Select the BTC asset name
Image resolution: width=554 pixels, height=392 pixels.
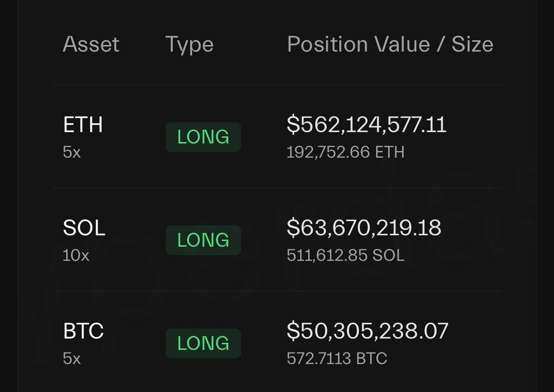pyautogui.click(x=83, y=331)
